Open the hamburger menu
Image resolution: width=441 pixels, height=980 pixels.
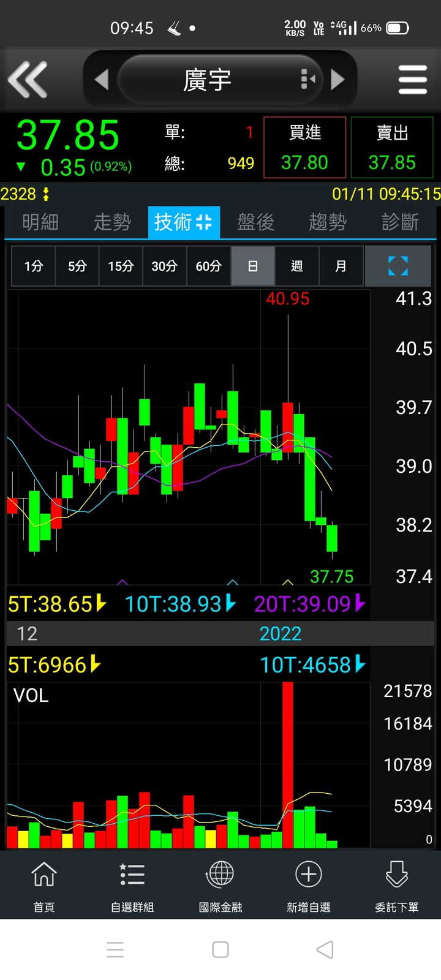click(x=412, y=80)
